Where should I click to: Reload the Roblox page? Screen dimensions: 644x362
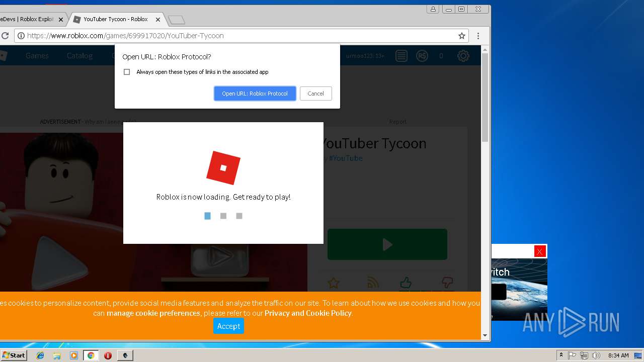coord(5,36)
